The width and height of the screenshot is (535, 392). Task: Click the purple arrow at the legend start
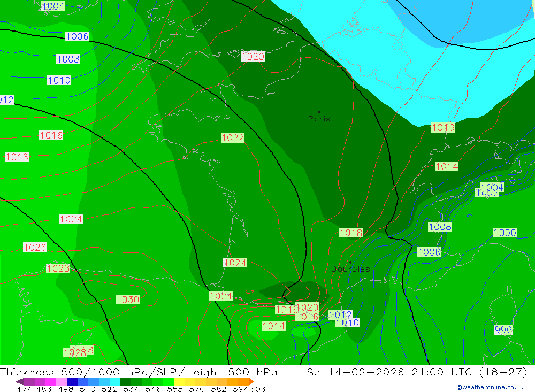(x=19, y=381)
